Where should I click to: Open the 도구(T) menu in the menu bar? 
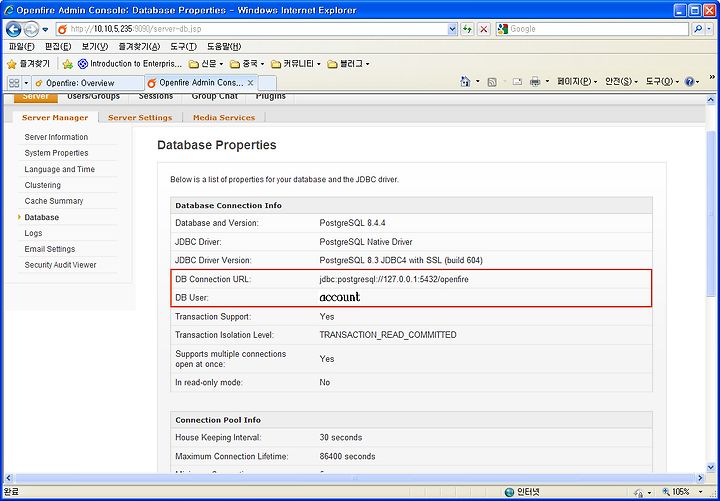[183, 46]
